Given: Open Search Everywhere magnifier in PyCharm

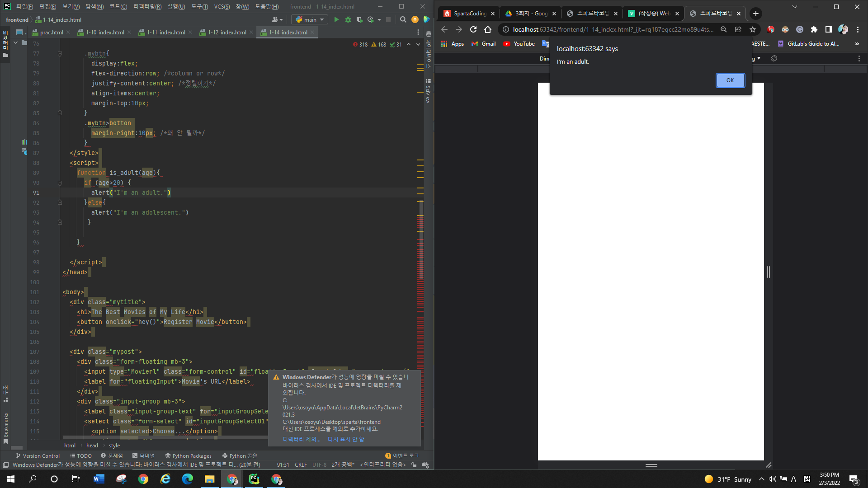Looking at the screenshot, I should pyautogui.click(x=403, y=19).
